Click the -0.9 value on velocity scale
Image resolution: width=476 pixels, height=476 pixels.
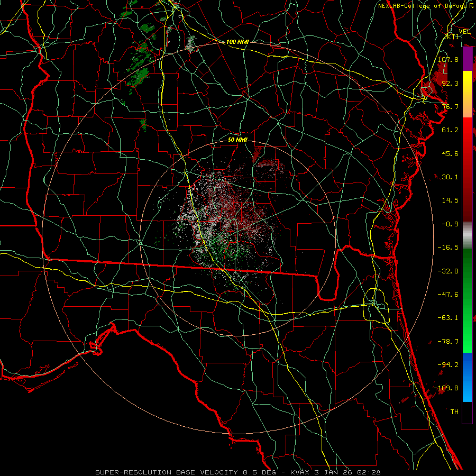450,224
